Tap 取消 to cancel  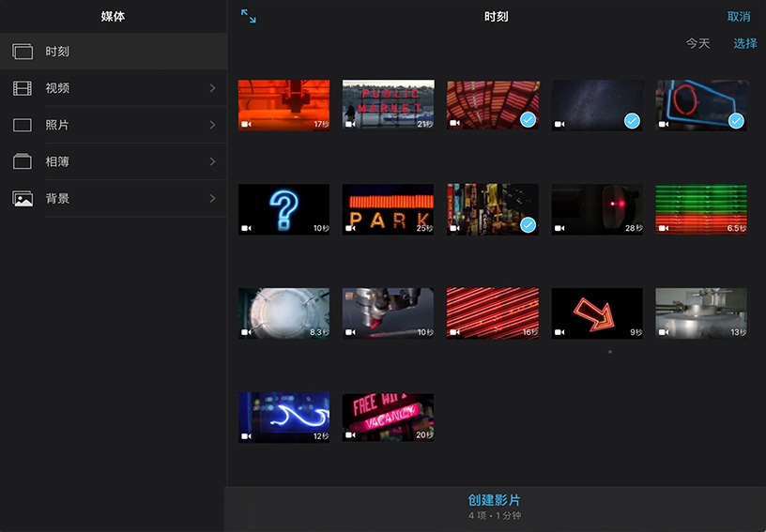739,17
